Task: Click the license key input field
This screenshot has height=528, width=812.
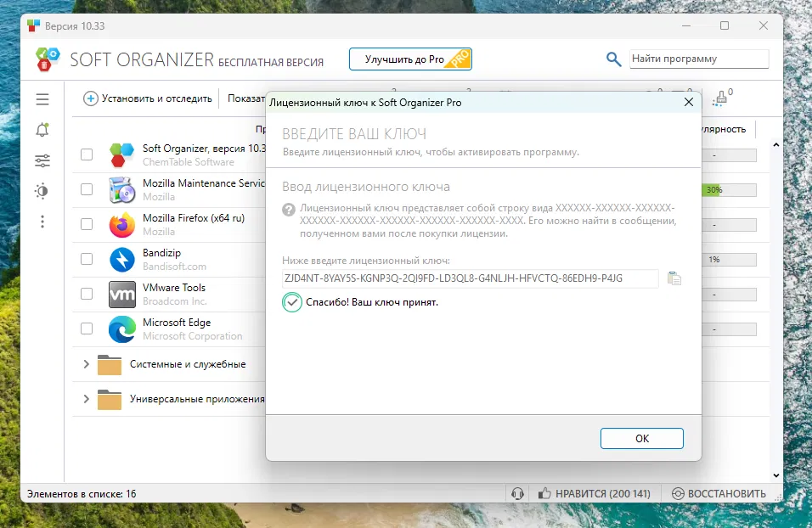Action: 471,278
